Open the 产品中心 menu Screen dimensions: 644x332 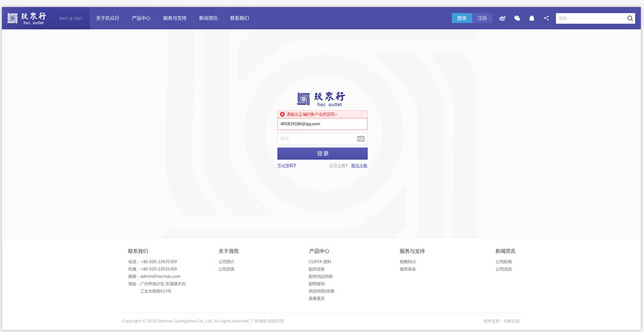(141, 18)
